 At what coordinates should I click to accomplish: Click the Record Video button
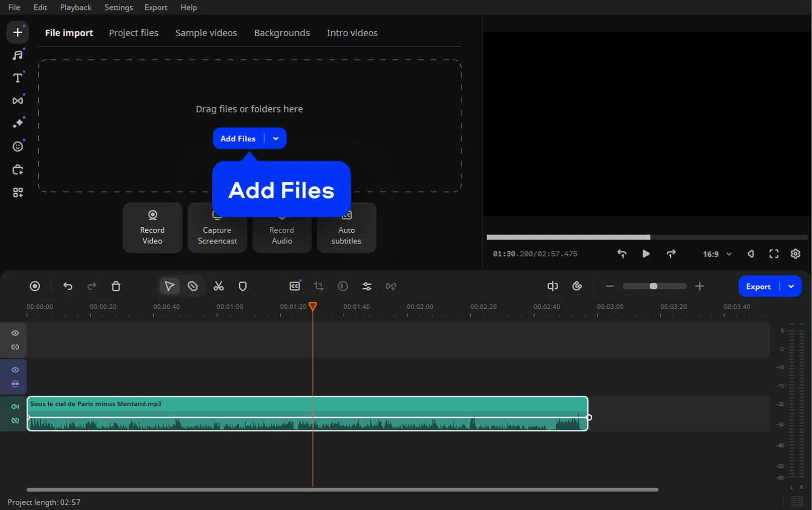[x=152, y=228]
